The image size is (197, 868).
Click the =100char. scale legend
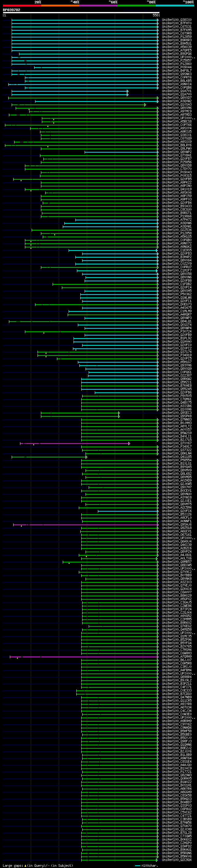[146, 866]
